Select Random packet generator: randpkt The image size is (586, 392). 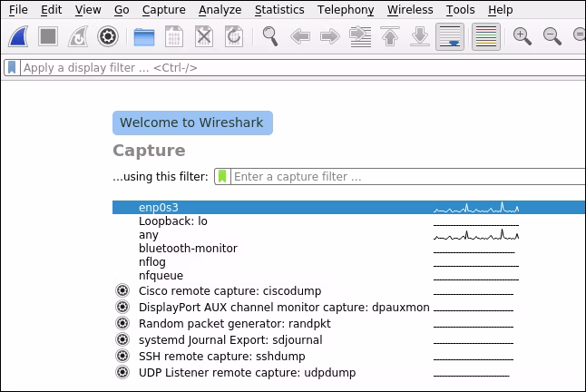click(349, 323)
